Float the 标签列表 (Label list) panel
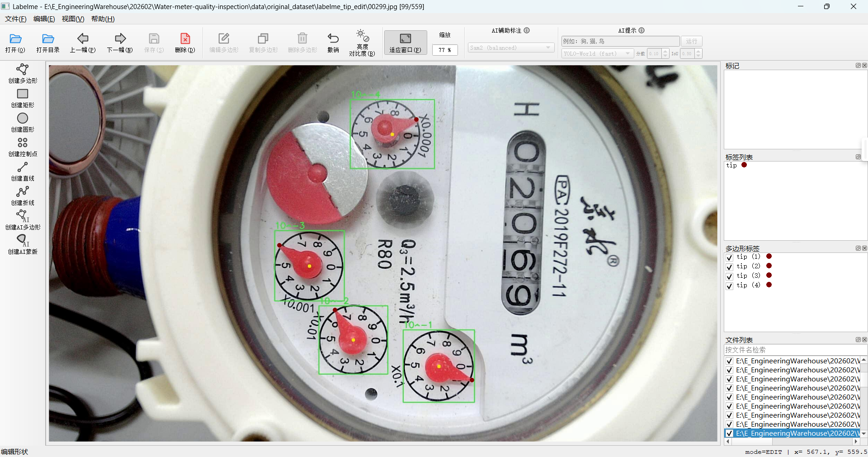Image resolution: width=868 pixels, height=457 pixels. click(x=858, y=157)
